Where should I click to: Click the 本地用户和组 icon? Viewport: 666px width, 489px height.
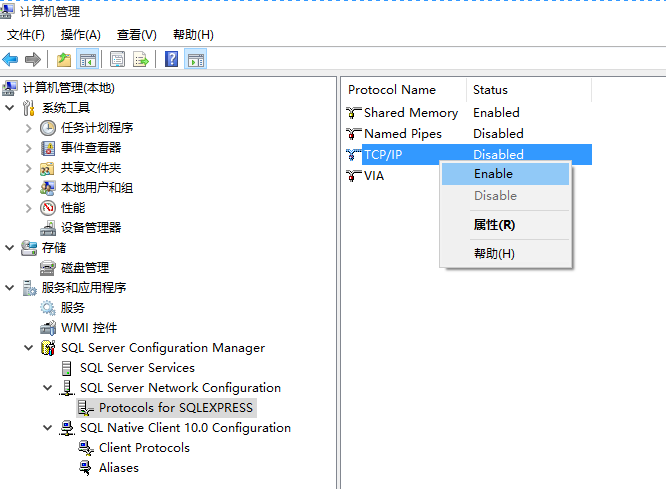(47, 188)
